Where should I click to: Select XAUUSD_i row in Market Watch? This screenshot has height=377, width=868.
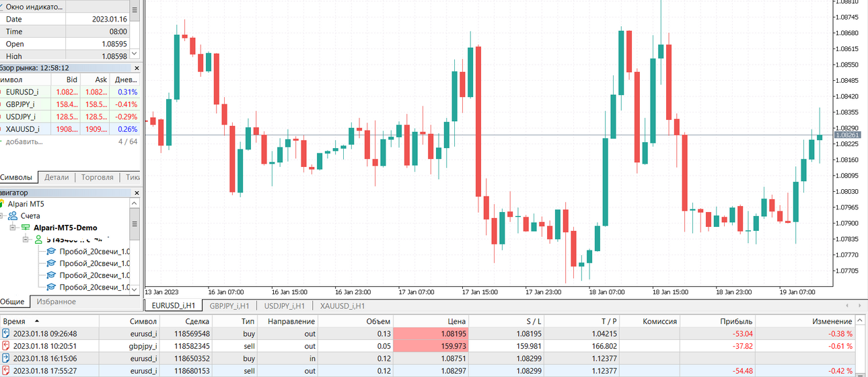point(70,129)
